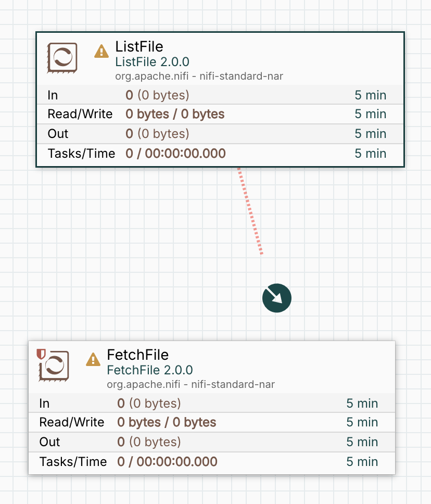Click the FetchFile warning triangle icon
Viewport: 431px width, 504px height.
(x=93, y=360)
